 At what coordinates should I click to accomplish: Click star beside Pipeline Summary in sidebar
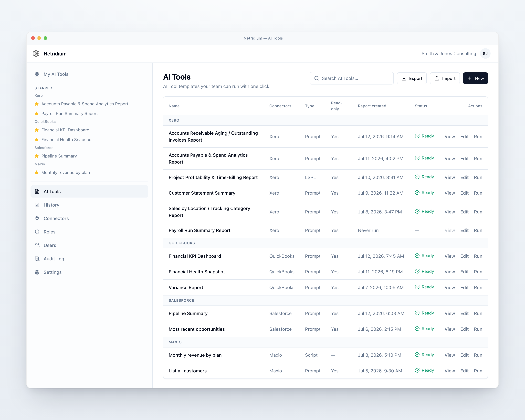tap(37, 156)
